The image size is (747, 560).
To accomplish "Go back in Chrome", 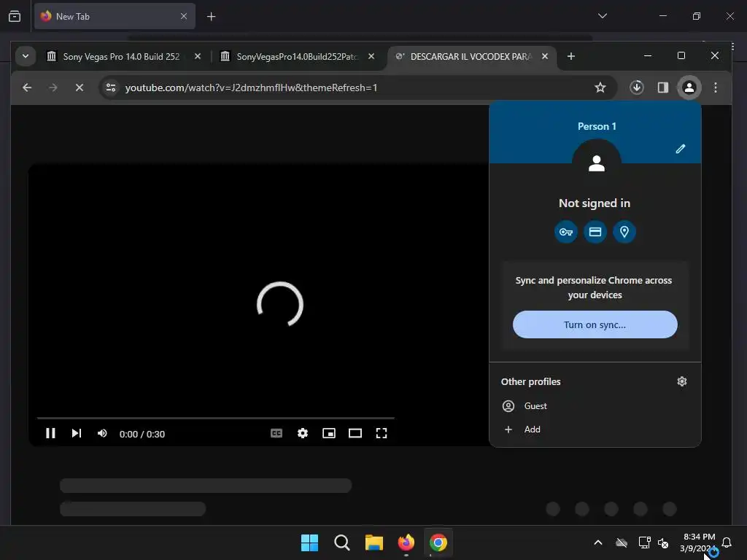I will click(x=27, y=87).
